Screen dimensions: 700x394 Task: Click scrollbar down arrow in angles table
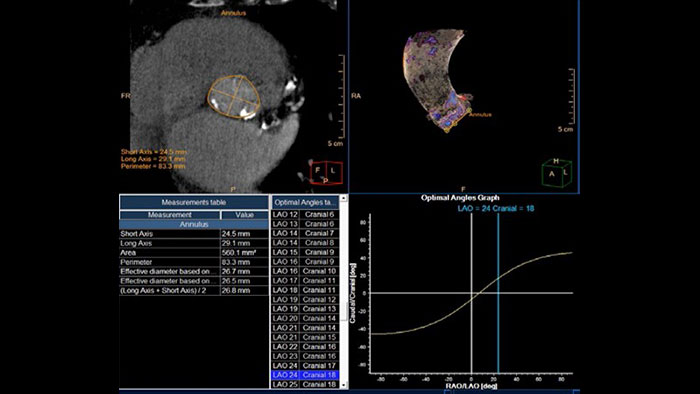point(343,385)
